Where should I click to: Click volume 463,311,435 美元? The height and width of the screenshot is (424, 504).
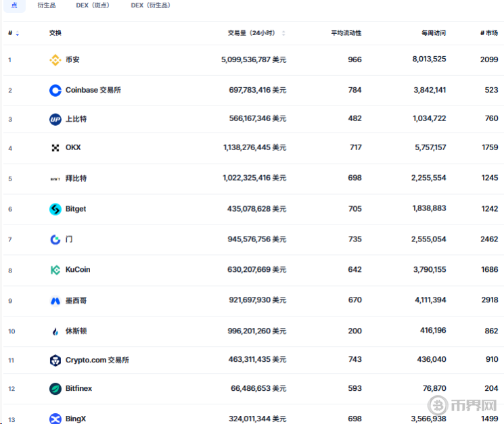[x=257, y=360]
